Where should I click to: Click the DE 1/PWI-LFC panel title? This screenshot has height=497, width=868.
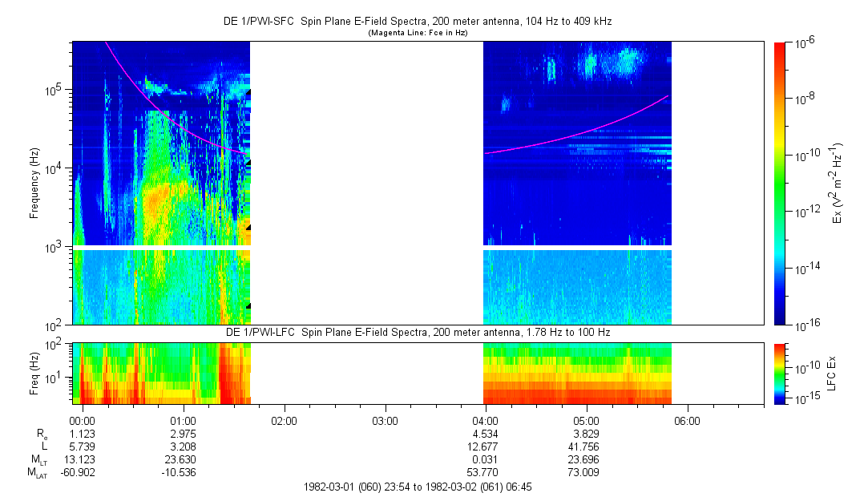pos(417,332)
